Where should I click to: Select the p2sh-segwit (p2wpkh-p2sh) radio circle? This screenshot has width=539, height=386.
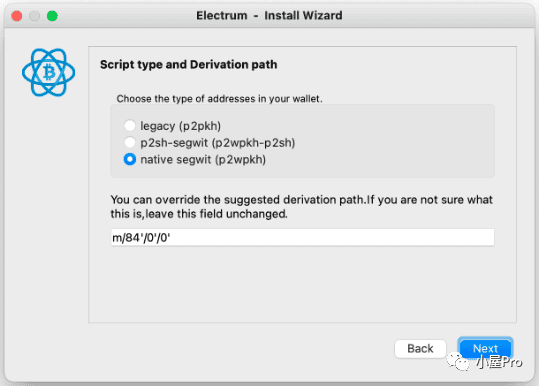point(130,142)
